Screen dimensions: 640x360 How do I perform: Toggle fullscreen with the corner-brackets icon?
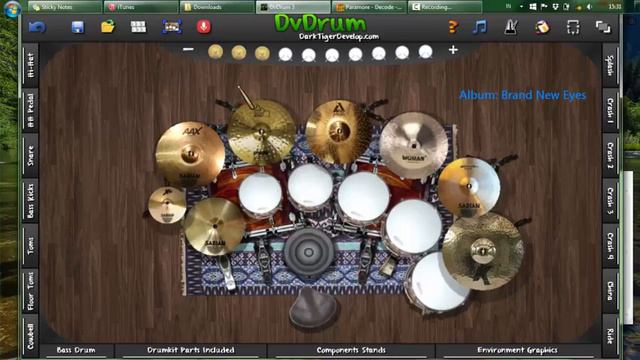[x=573, y=27]
